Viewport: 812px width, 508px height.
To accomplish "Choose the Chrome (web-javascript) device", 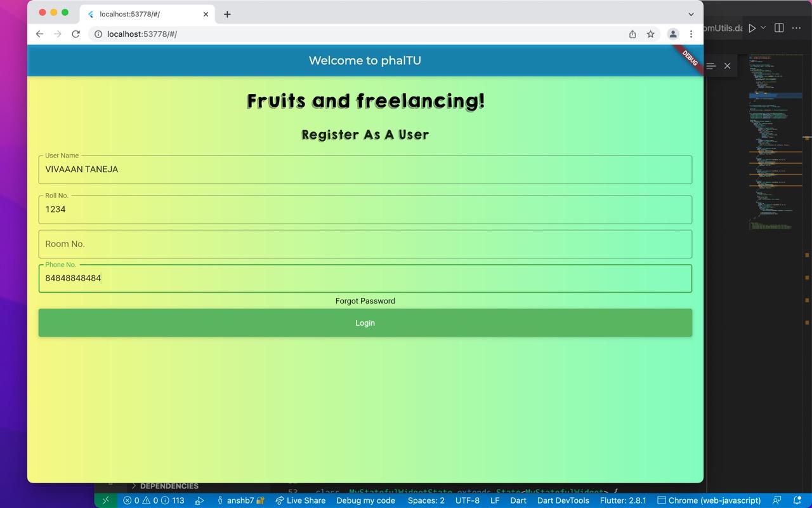I will 709,500.
